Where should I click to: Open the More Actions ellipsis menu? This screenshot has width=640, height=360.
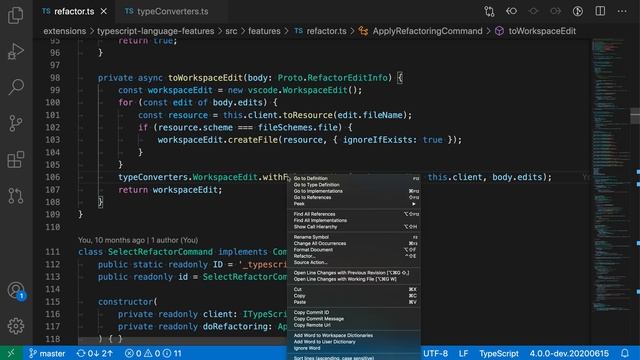tap(622, 11)
